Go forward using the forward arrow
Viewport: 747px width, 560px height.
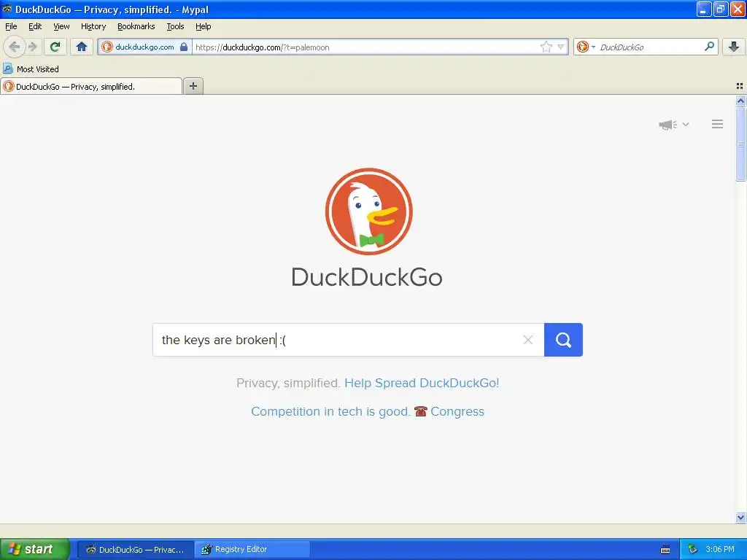(x=32, y=47)
